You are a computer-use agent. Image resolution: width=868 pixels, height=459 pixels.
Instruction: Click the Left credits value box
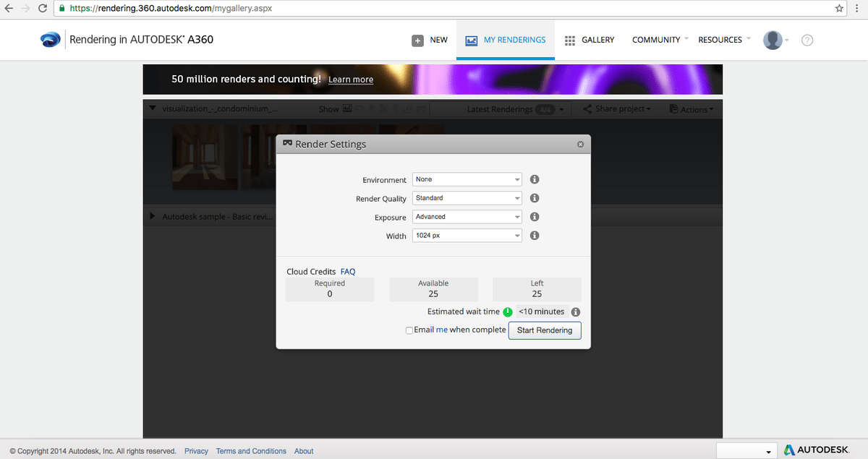[537, 289]
